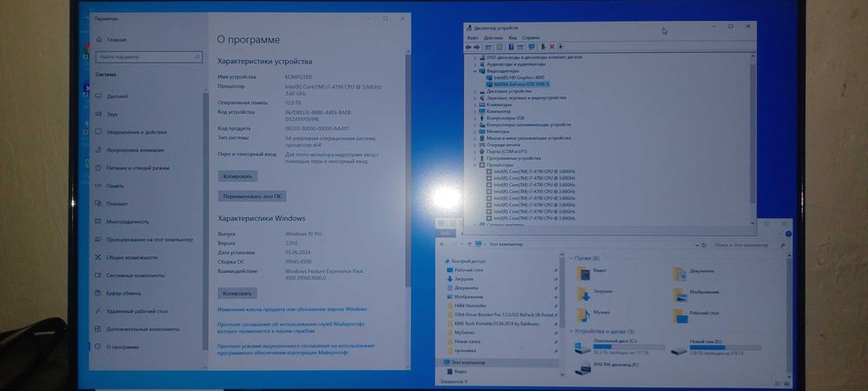This screenshot has height=391, width=868.
Task: Collapse Видеоадаптеры node
Action: click(476, 71)
